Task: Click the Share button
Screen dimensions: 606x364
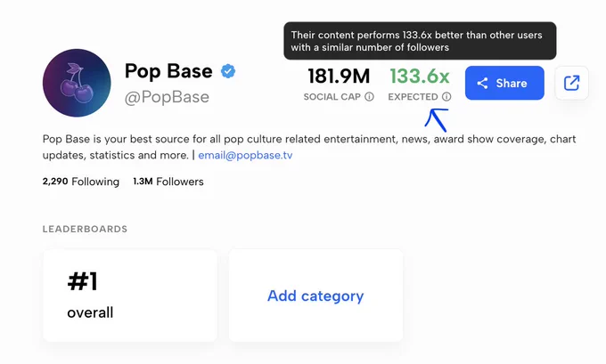Action: tap(504, 83)
